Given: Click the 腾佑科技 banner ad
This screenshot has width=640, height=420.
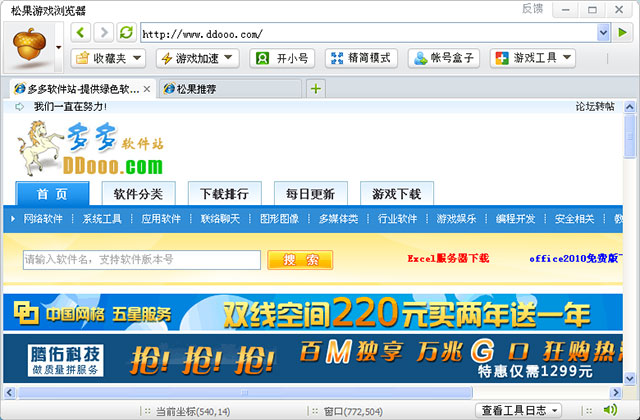Looking at the screenshot, I should click(313, 359).
